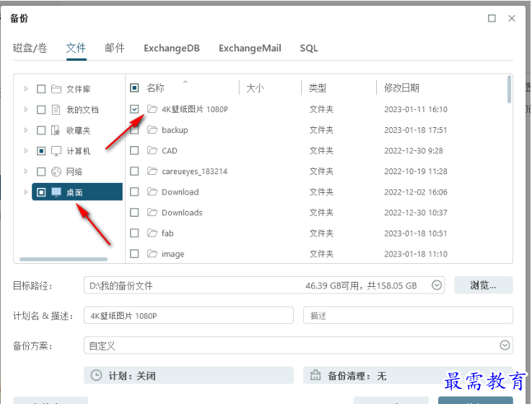Viewport: 532px width, 404px height.
Task: Close the 备份 window
Action: [x=512, y=18]
